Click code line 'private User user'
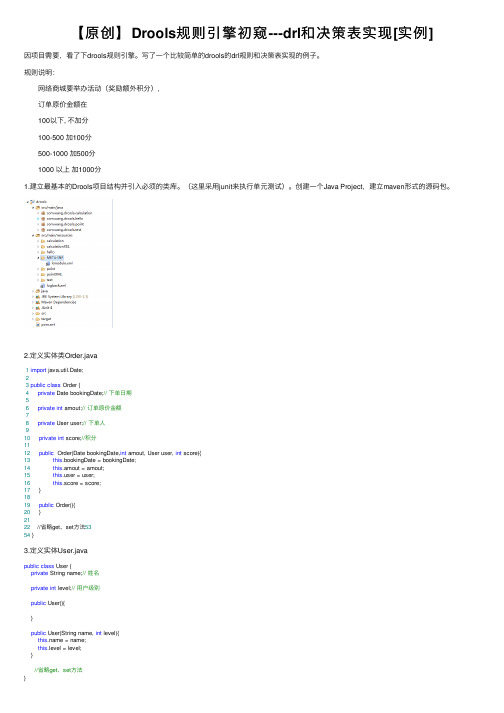This screenshot has height=713, width=504. 71,423
